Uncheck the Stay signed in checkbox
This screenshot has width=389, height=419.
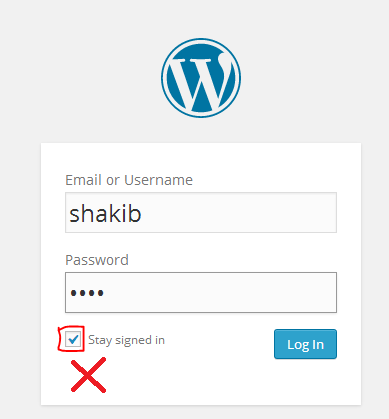click(x=73, y=339)
